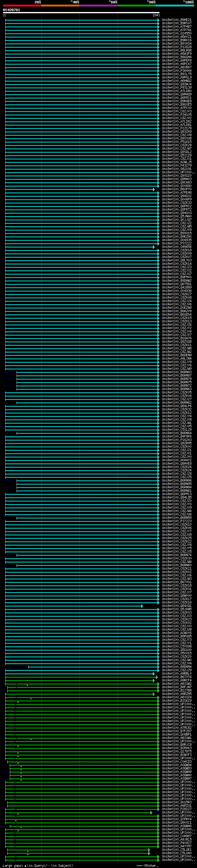The width and height of the screenshot is (197, 868).
Task: Open entry UniRef100_B9GGM4
Action: 177,57
